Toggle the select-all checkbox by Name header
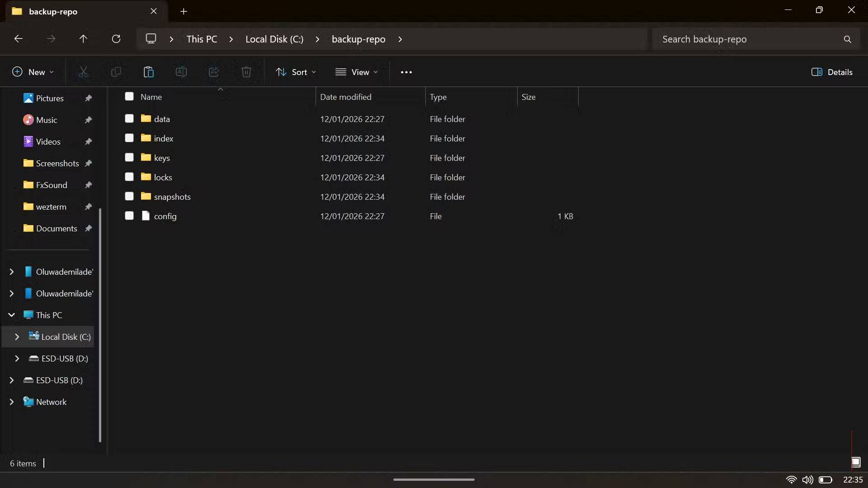This screenshot has height=488, width=868. [x=129, y=96]
